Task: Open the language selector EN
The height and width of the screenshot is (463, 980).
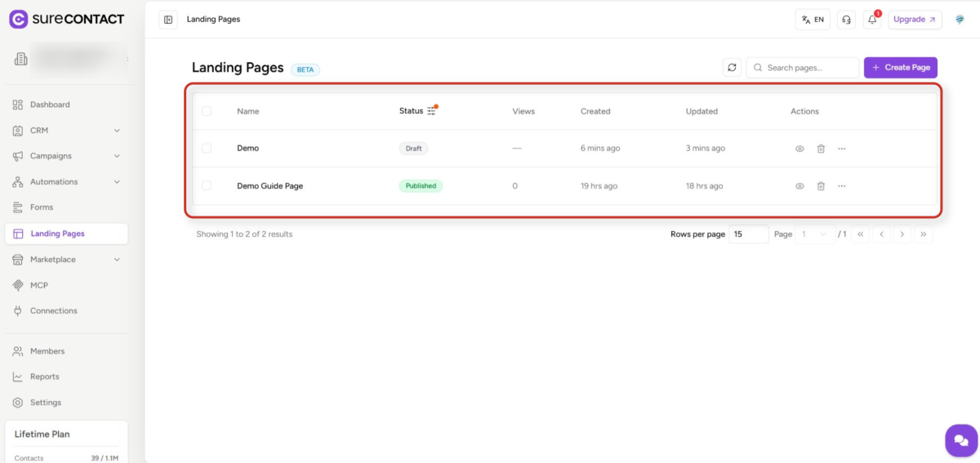Action: (813, 20)
